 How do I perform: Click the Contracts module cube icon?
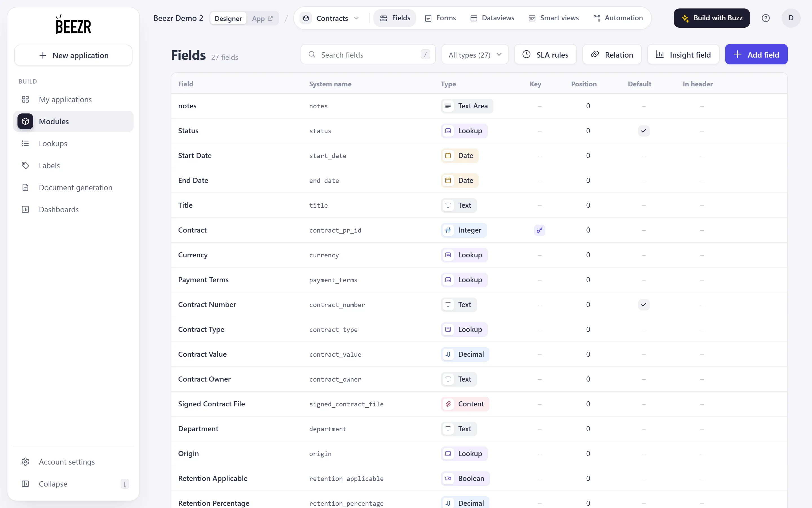point(306,18)
